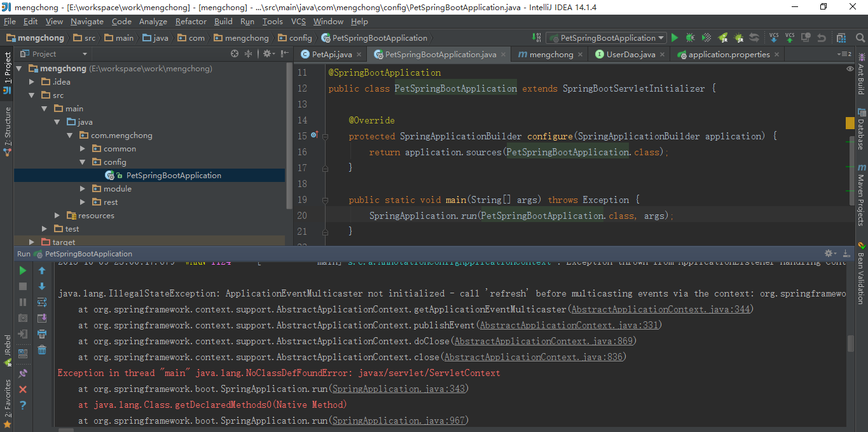Toggle soft wraps in the console
Viewport: 868px width, 432px height.
42,302
